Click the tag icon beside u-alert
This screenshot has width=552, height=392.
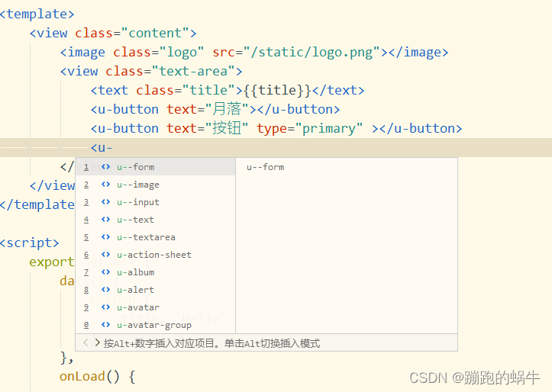click(105, 290)
